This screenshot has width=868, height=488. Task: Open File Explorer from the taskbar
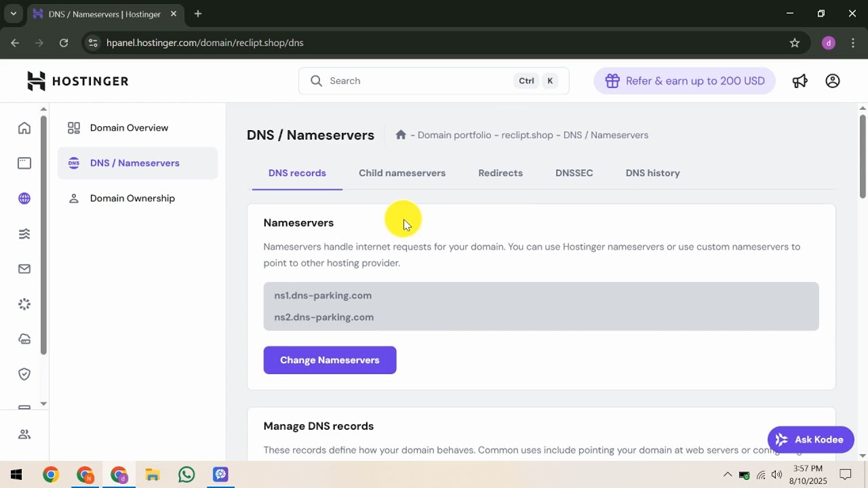tap(153, 474)
